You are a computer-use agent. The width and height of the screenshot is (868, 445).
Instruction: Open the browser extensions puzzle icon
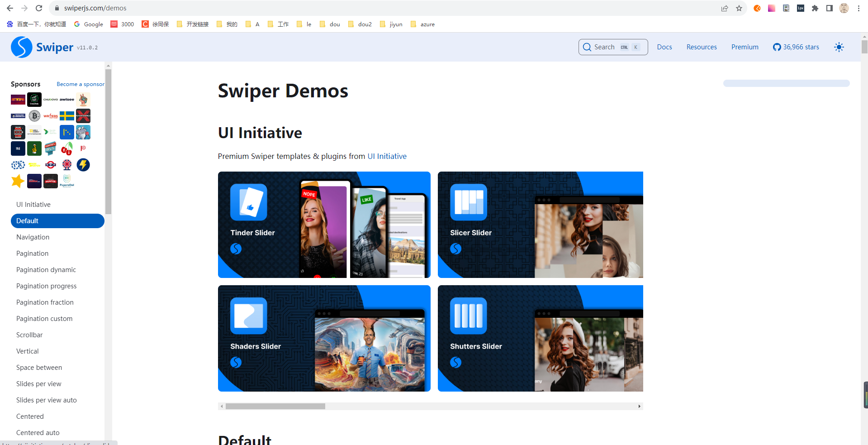(815, 8)
